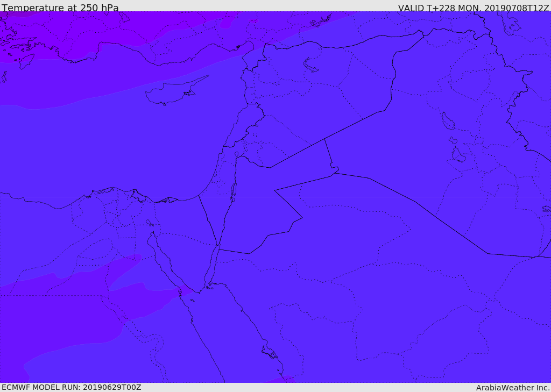Click the 'VALID T+228 MON. 20190708T12Z' label
The image size is (551, 392).
[x=473, y=8]
